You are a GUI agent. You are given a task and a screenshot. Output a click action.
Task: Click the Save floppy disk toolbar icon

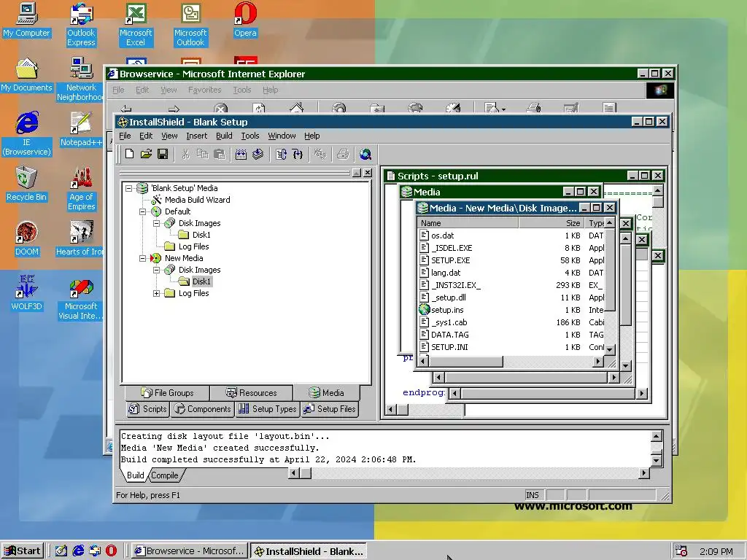[163, 154]
